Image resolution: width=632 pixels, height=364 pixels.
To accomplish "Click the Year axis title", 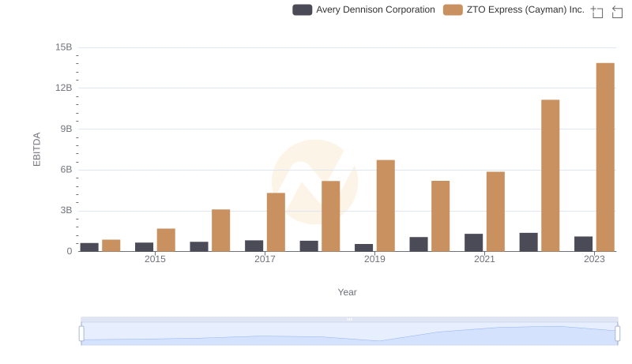I will point(347,292).
